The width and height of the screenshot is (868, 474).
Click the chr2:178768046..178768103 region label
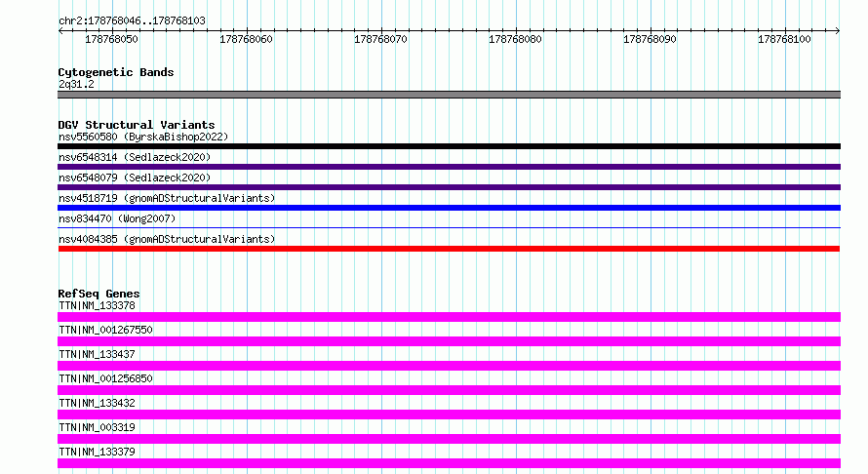point(132,20)
